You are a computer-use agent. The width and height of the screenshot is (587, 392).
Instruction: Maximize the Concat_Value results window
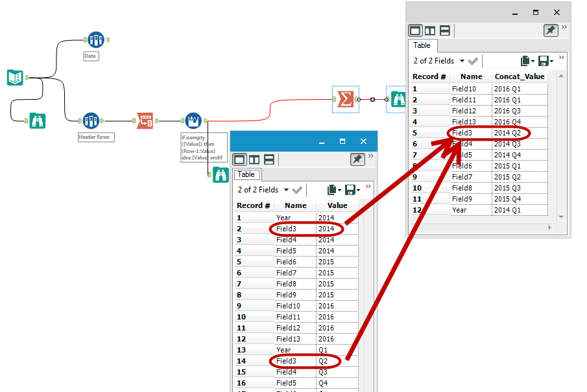536,12
